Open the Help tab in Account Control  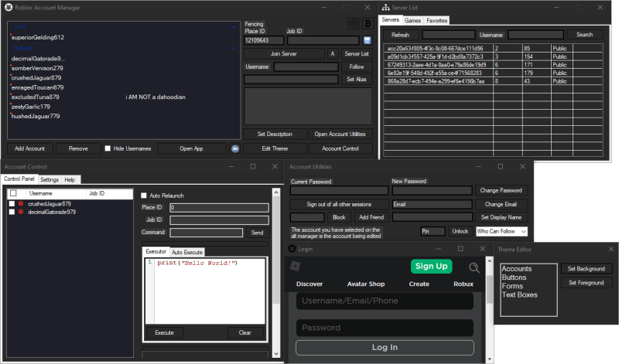point(70,179)
